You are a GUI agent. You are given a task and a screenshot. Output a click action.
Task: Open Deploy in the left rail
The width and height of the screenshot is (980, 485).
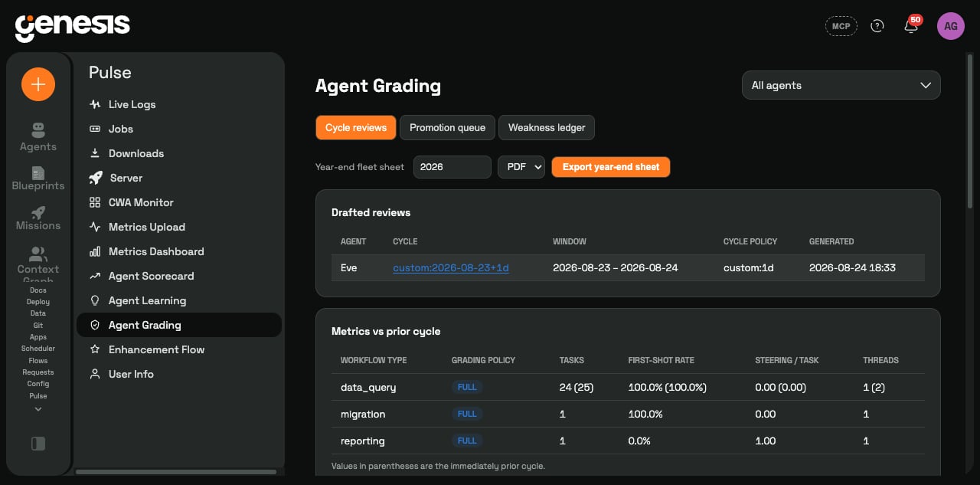point(38,302)
